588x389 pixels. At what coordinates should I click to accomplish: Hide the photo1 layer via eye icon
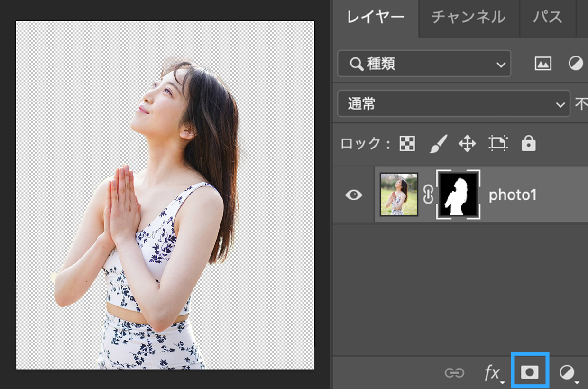(354, 194)
